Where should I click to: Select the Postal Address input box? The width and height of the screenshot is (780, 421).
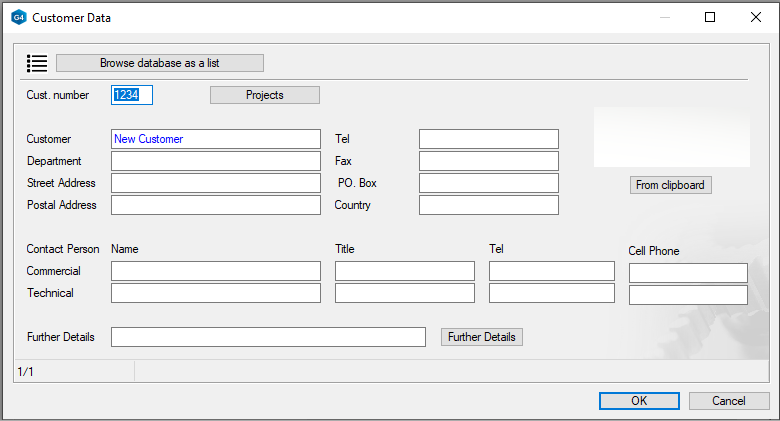pyautogui.click(x=215, y=205)
